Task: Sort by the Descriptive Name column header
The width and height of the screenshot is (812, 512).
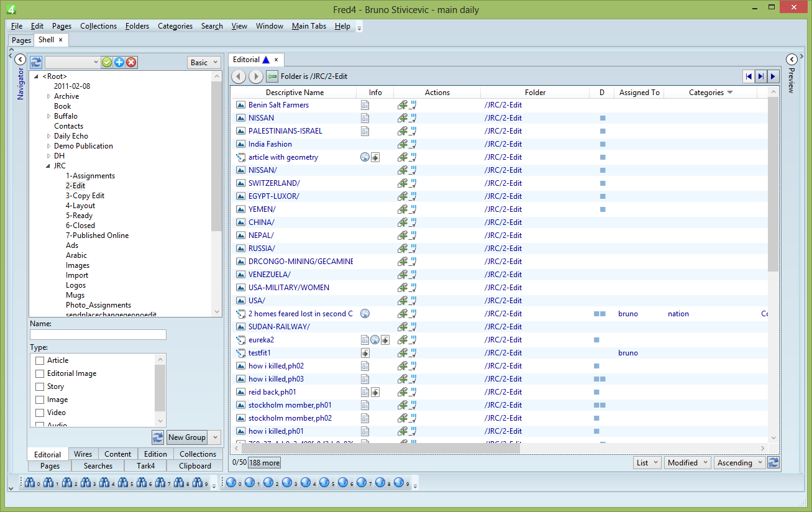Action: (294, 93)
